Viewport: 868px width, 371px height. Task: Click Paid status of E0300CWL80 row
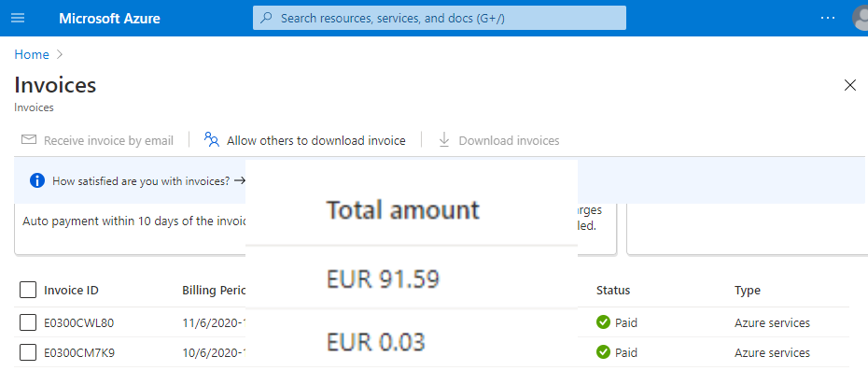click(x=617, y=322)
